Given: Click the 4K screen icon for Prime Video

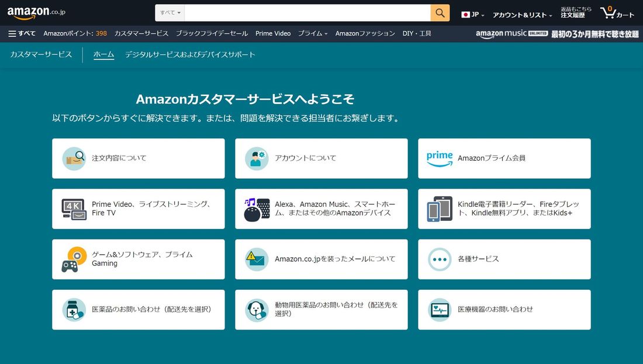Looking at the screenshot, I should (x=74, y=209).
